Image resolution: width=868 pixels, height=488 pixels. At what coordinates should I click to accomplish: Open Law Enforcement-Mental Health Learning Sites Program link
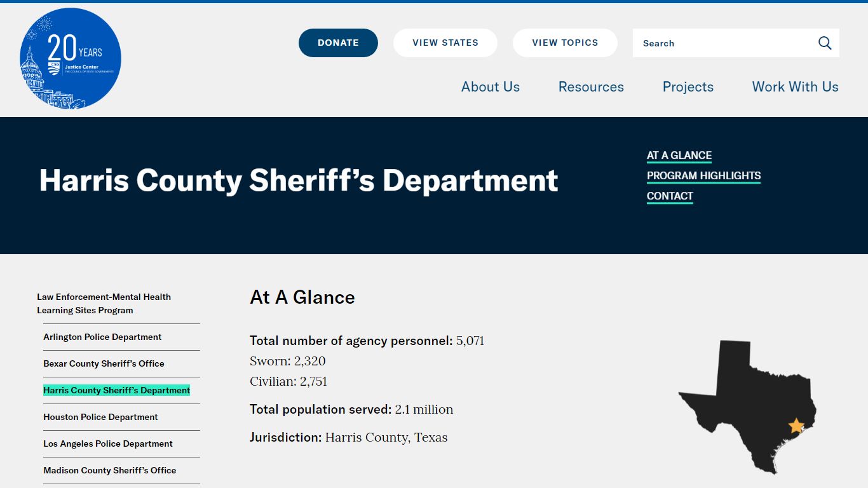pos(104,304)
